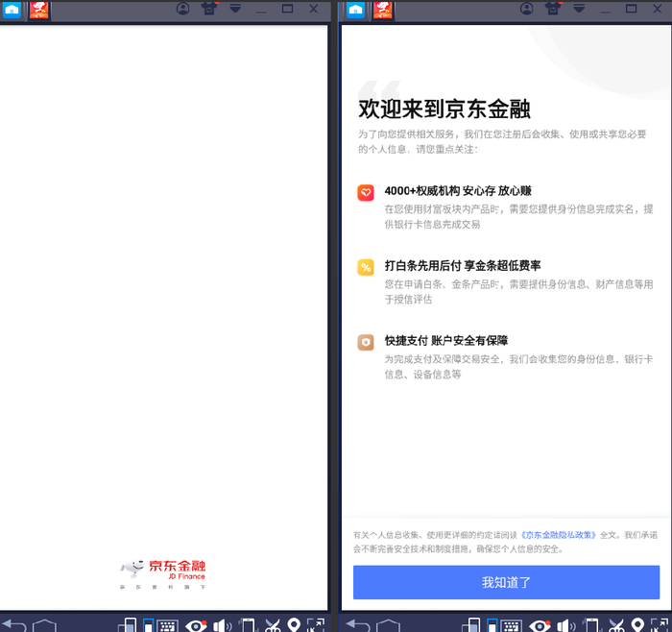Enter fullscreen via arrows icon, right window
This screenshot has height=632, width=672.
pyautogui.click(x=660, y=625)
